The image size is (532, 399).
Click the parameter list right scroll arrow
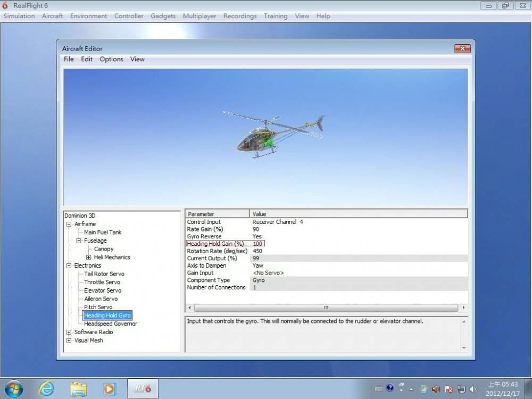pos(463,307)
